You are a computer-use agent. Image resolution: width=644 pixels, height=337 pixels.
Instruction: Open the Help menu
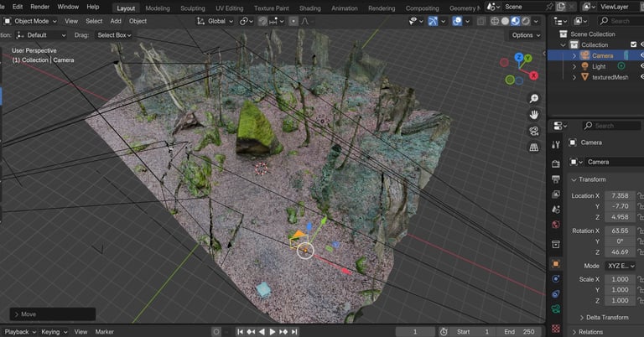[93, 7]
